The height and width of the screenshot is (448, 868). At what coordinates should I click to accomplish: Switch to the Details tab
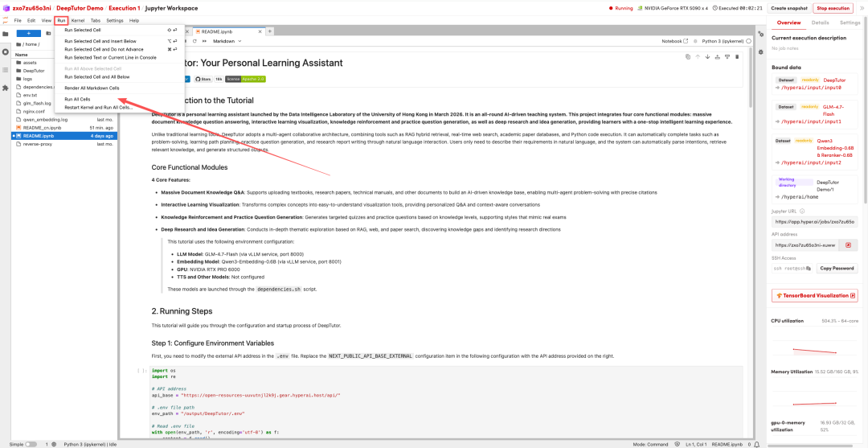tap(820, 23)
